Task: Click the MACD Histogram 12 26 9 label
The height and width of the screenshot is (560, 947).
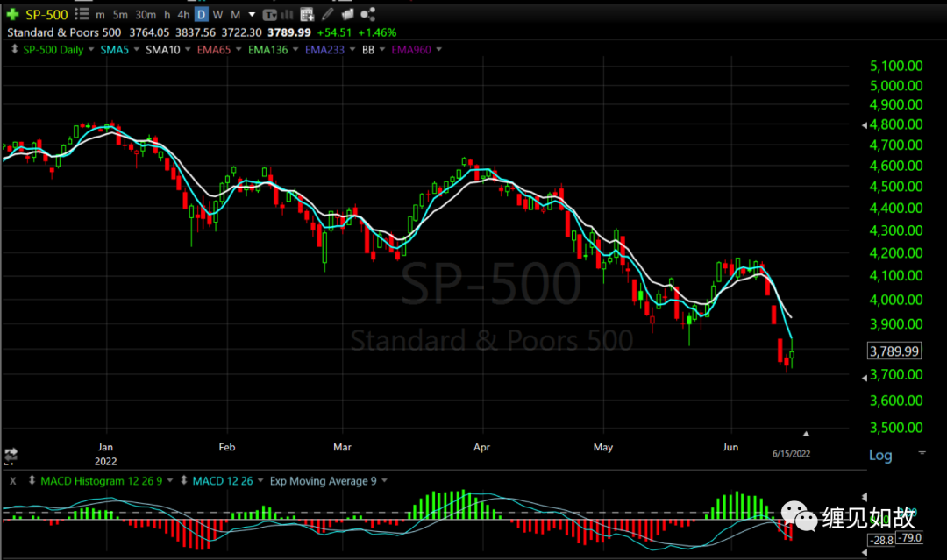Action: (102, 481)
